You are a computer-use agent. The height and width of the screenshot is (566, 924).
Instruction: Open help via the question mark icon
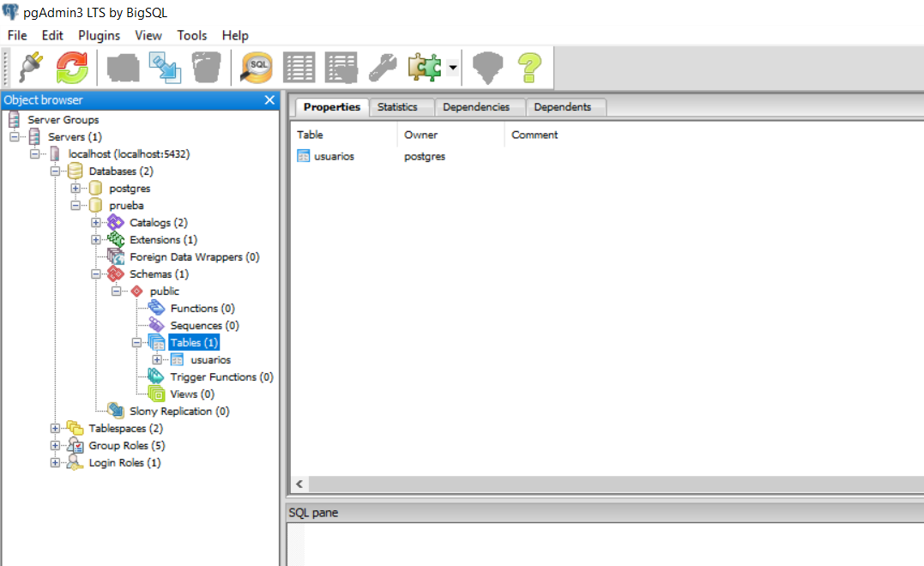pos(529,67)
